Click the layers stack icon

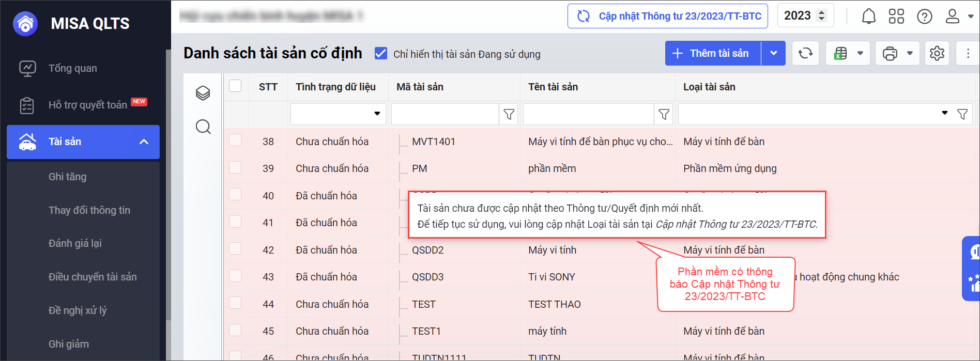203,93
